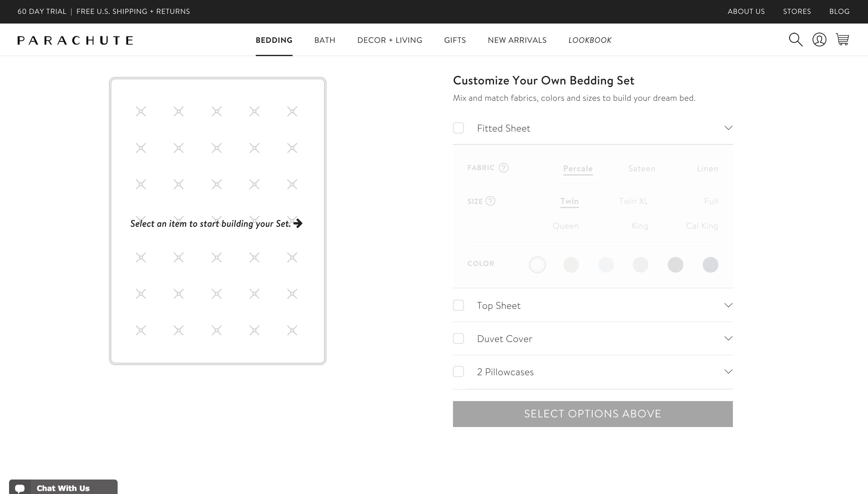This screenshot has width=868, height=494.
Task: Click the help question mark icon next to SIZE
Action: pos(491,201)
